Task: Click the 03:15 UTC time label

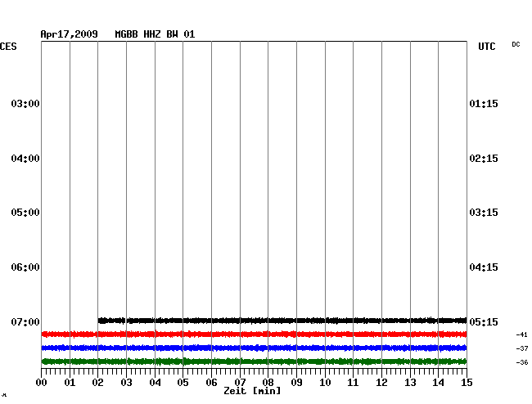Action: click(484, 213)
